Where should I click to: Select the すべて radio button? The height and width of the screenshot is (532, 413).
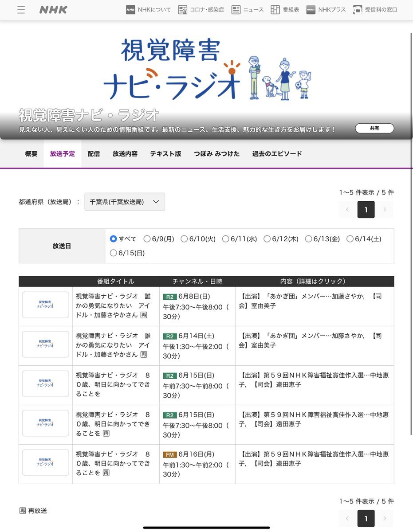click(x=114, y=239)
